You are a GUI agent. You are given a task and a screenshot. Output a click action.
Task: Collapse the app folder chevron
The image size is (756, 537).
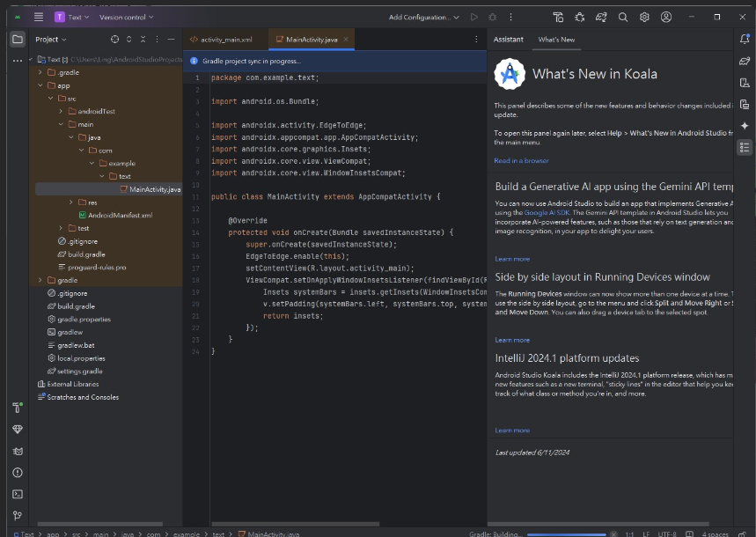40,85
